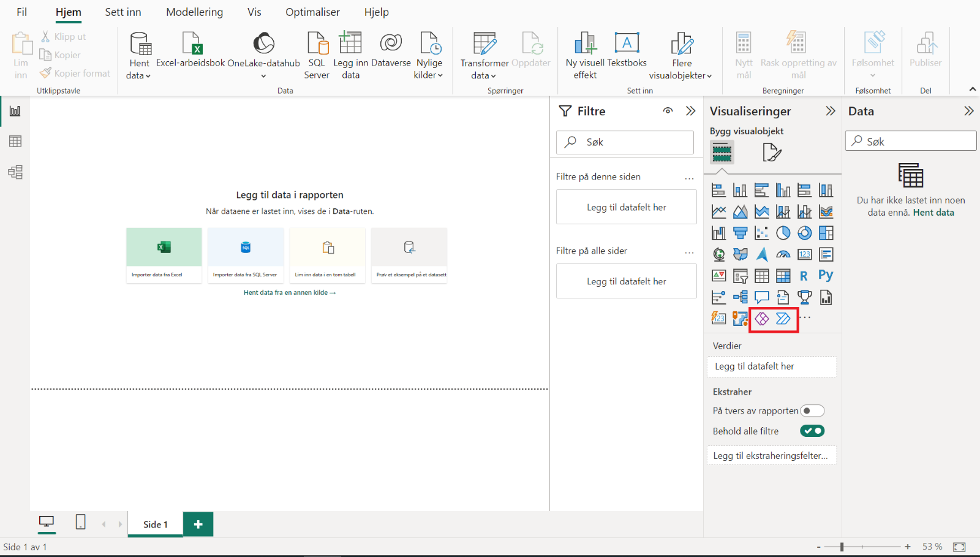Collapse the Visualiseringer pane
Image resolution: width=980 pixels, height=557 pixels.
[x=831, y=111]
